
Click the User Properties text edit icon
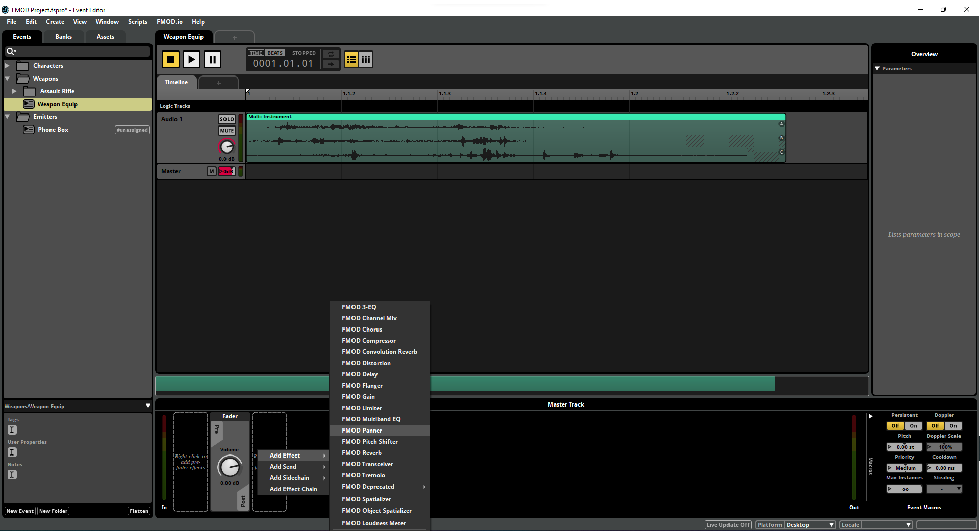point(12,452)
